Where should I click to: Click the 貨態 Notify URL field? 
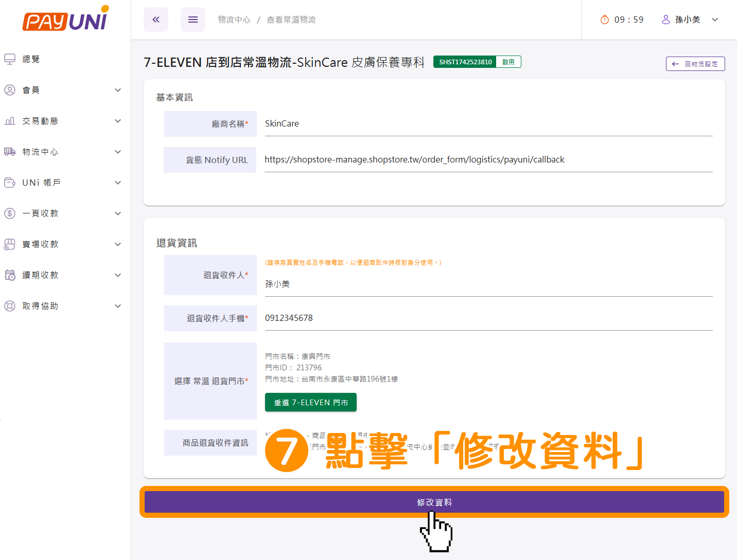(488, 160)
